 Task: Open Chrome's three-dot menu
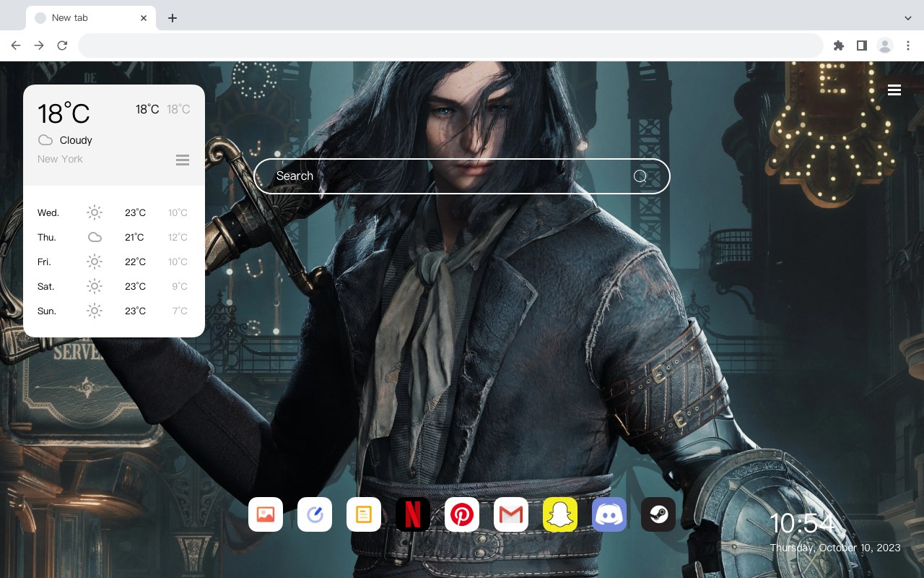[908, 46]
